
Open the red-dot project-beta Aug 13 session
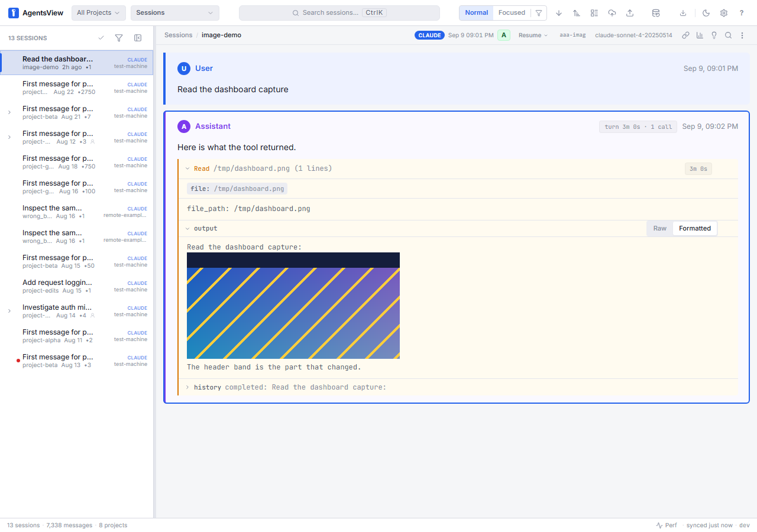(77, 361)
